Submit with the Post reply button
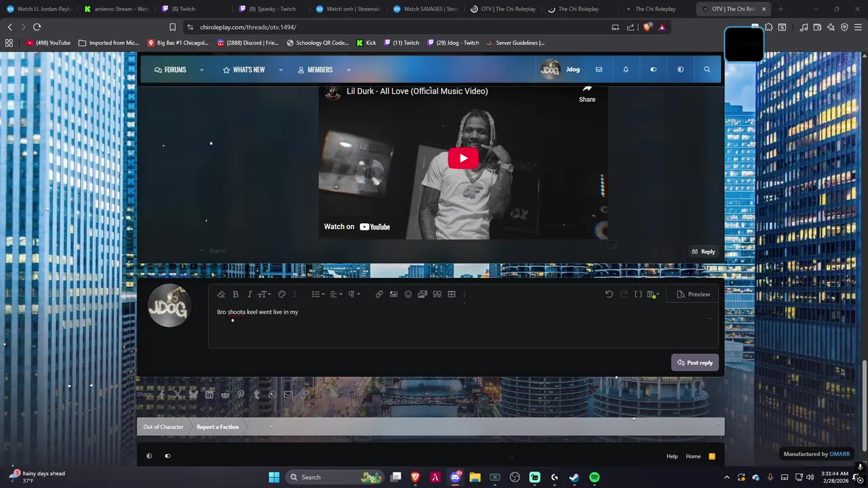The height and width of the screenshot is (488, 868). 695,363
